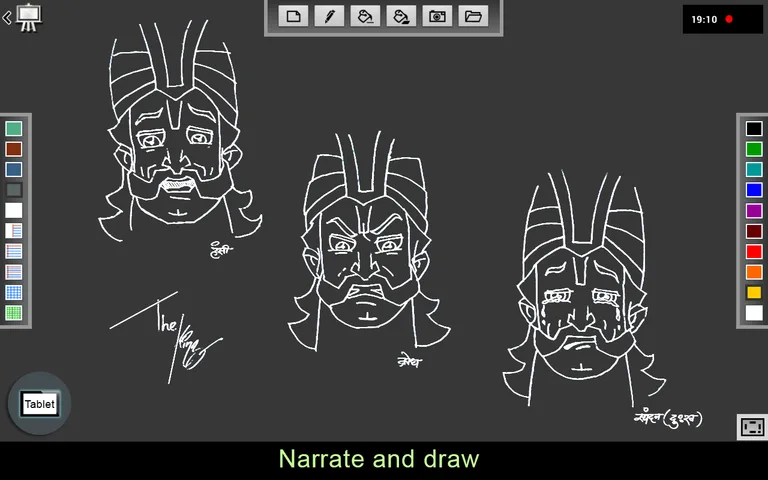Choose blue grid paper background
The width and height of the screenshot is (768, 480).
point(14,292)
